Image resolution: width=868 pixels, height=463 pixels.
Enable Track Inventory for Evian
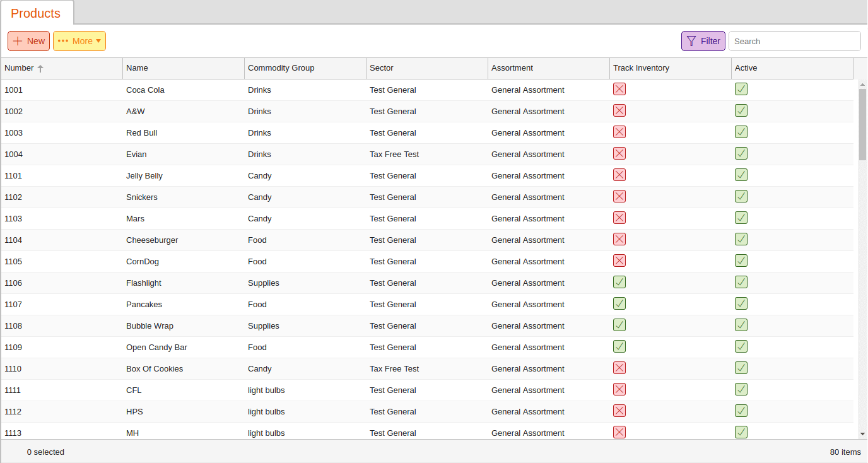(x=619, y=153)
